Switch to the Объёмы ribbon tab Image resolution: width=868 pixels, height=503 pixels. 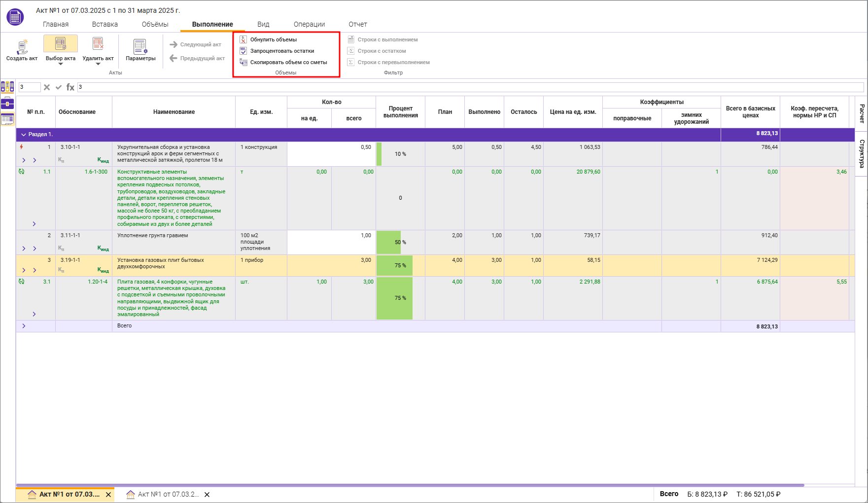[155, 24]
